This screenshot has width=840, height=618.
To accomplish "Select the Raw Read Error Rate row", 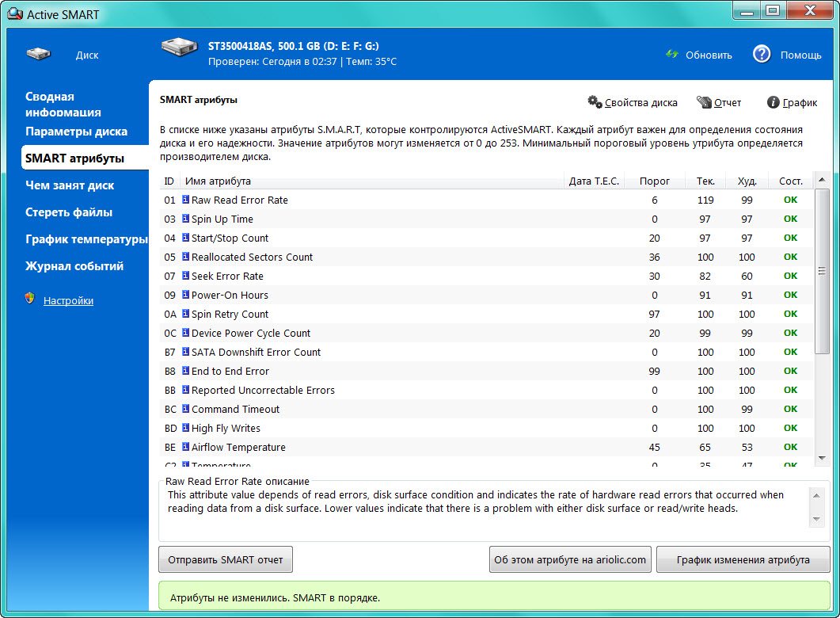I will (486, 200).
